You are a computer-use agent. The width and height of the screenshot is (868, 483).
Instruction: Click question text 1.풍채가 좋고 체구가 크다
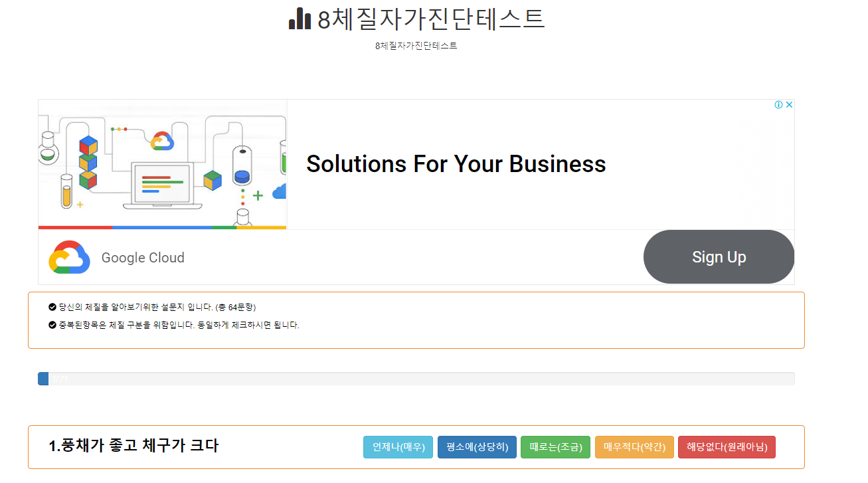tap(133, 446)
